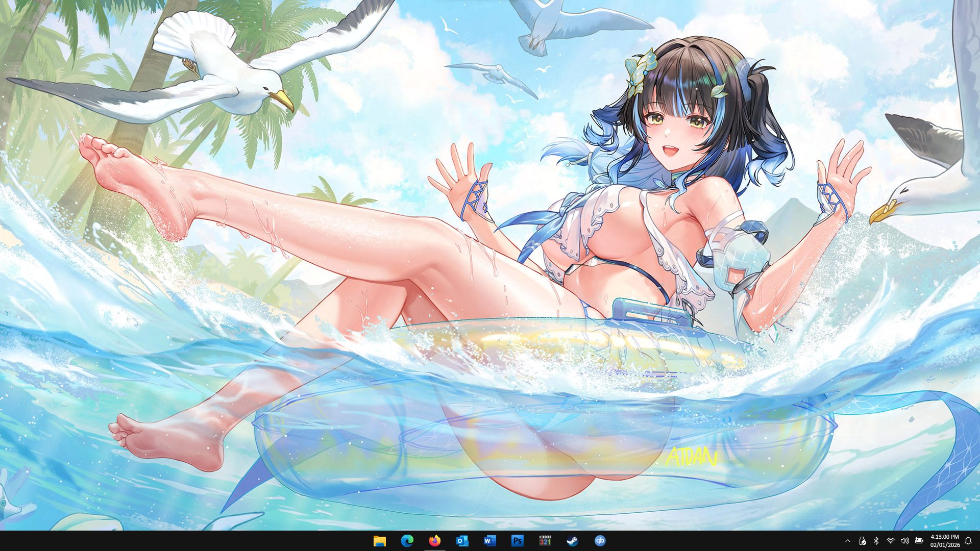Open Adobe Photoshop
Screen dimensions: 980x551
click(517, 541)
